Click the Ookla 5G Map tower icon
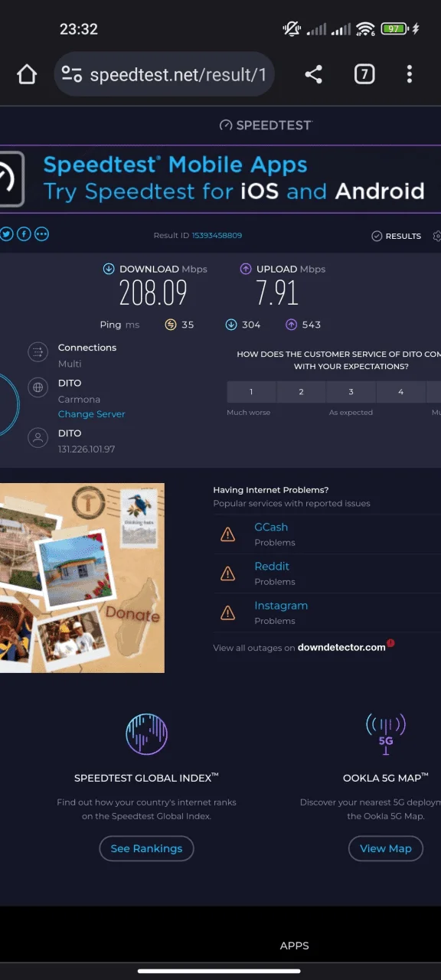Image resolution: width=441 pixels, height=980 pixels. pos(386,733)
